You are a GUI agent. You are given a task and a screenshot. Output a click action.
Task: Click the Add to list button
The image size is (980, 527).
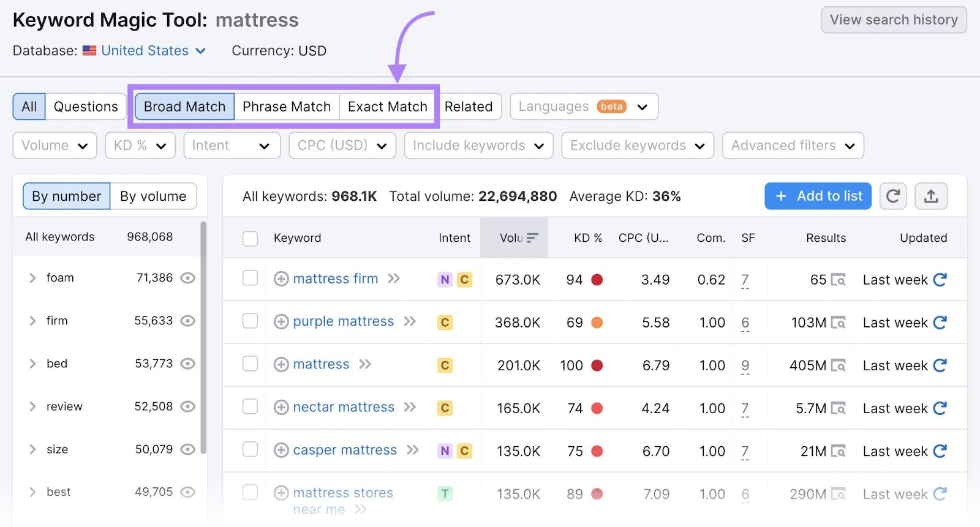[x=818, y=196]
